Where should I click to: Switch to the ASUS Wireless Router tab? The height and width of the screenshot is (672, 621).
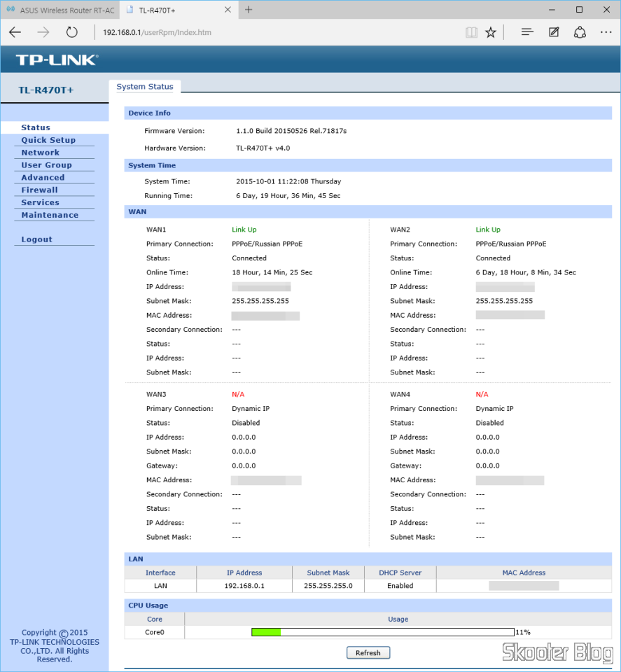point(60,10)
